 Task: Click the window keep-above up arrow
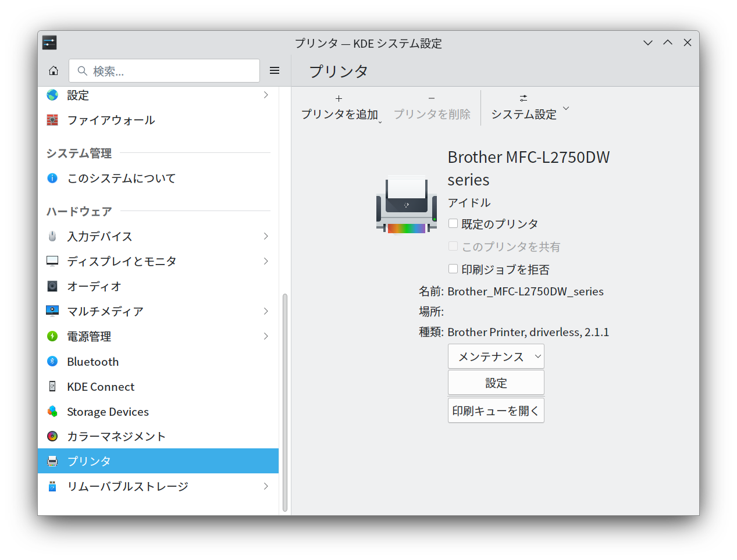pyautogui.click(x=668, y=42)
